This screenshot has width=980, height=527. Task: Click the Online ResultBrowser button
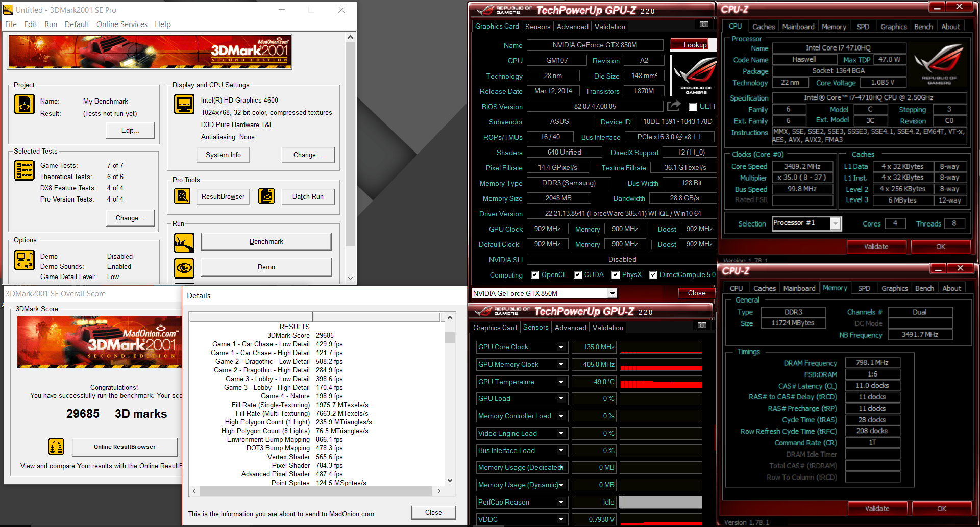(125, 447)
